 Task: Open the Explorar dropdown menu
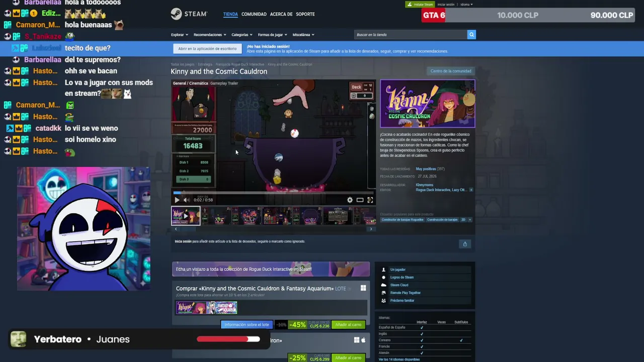[180, 35]
